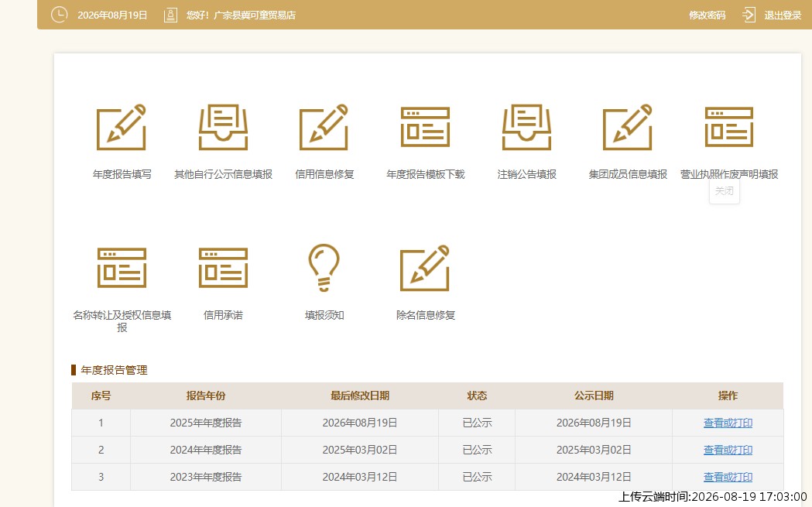Click the 年度报告填写 label
This screenshot has height=507, width=812.
[x=122, y=174]
